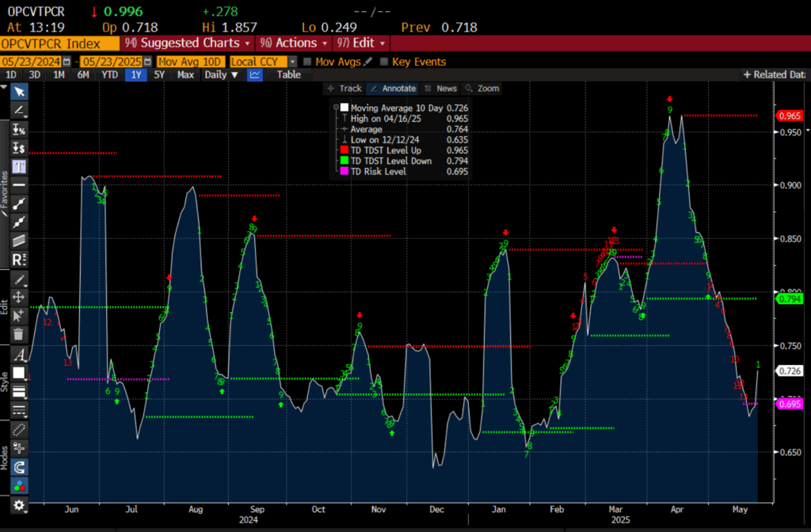Select the horizontal line tool
The width and height of the screenshot is (811, 532).
(19, 184)
